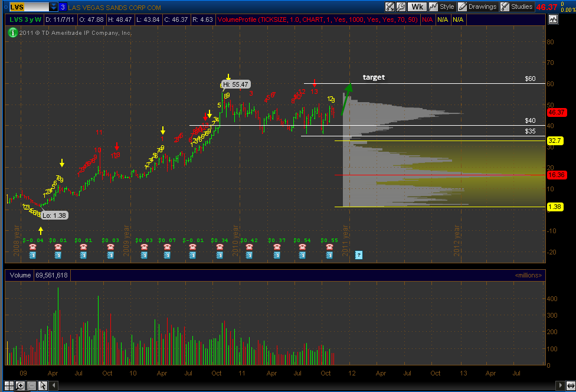
Task: Click earnings phone icon under $0.03 near Oct 2009
Action: [110, 247]
